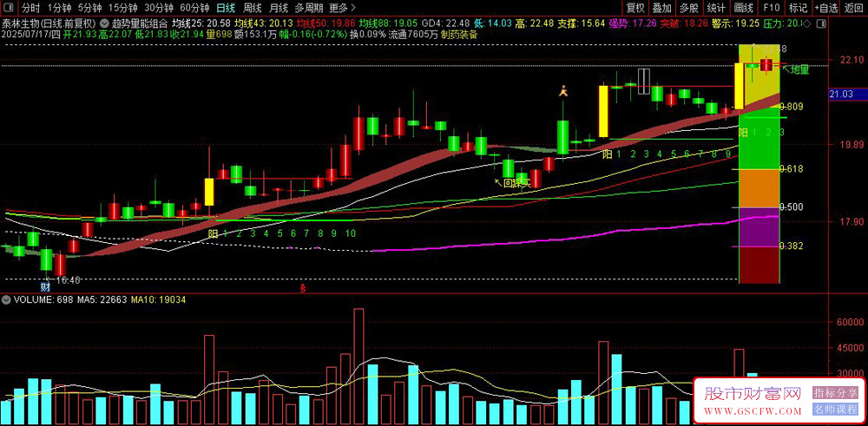The height and width of the screenshot is (426, 868).
Task: Click the 财 marker below the 16.40 low
Action: tap(45, 288)
